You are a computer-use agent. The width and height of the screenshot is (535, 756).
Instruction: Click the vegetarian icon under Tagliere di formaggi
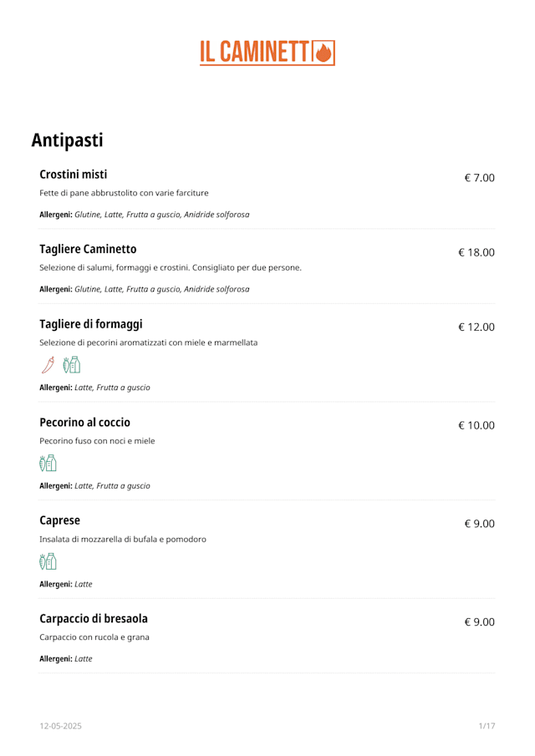tap(72, 364)
